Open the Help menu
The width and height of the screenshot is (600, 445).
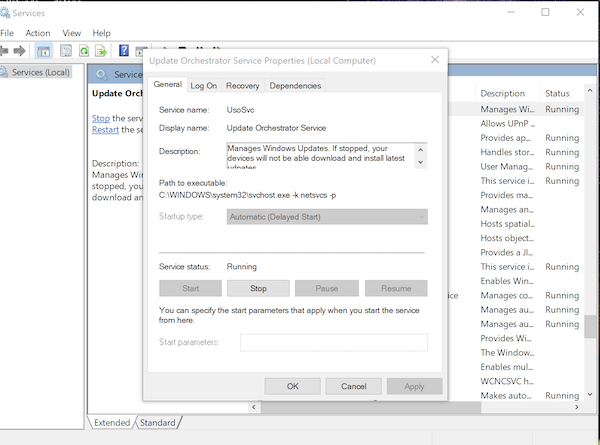point(101,33)
